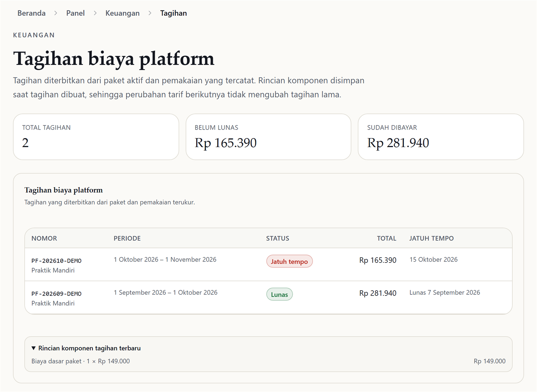Viewport: 537px width, 392px height.
Task: Click period 1 September 2026 – 1 Oktober 2026
Action: [166, 293]
